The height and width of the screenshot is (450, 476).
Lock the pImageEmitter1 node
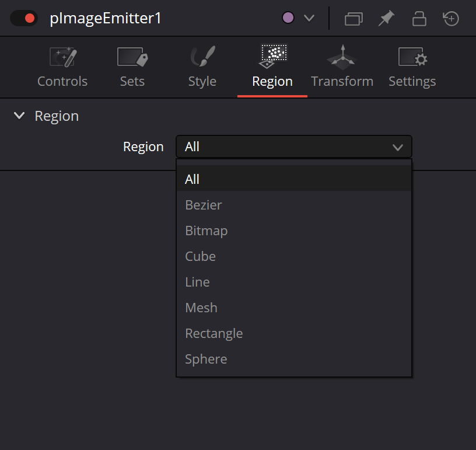[419, 18]
